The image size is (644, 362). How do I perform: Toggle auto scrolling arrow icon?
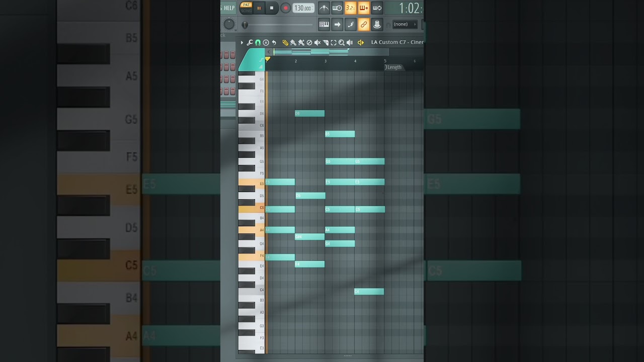(337, 24)
